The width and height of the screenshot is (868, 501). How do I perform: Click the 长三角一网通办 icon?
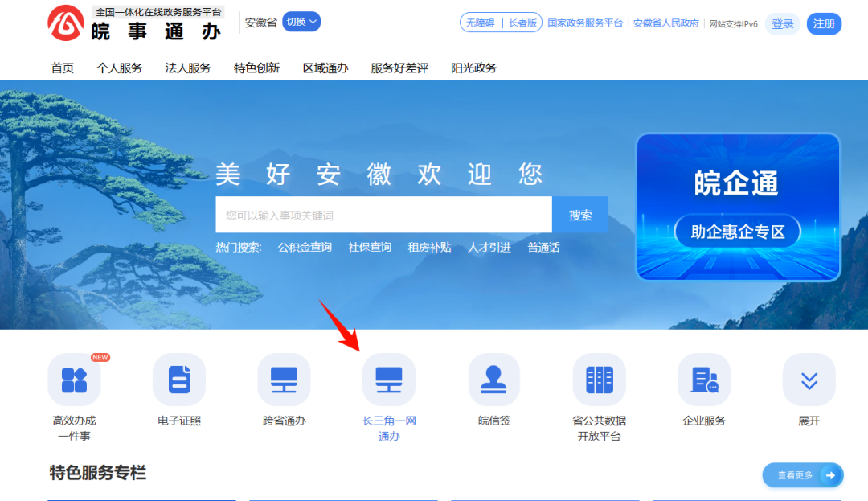point(389,380)
